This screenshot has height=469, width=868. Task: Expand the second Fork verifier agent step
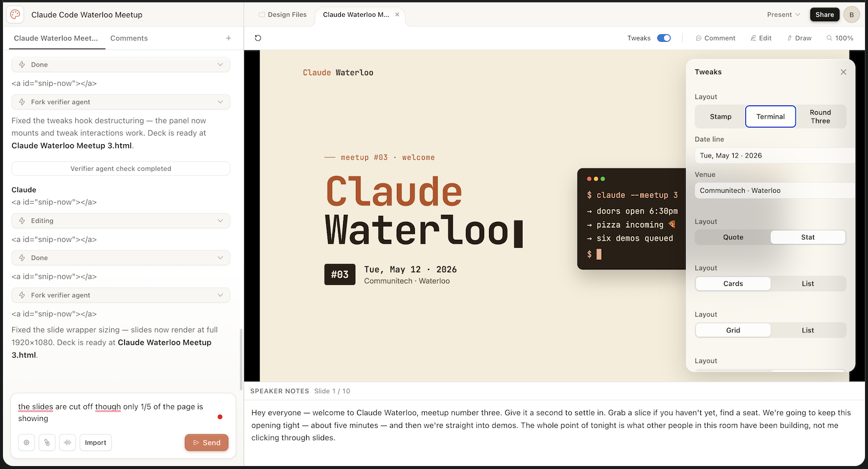point(121,295)
